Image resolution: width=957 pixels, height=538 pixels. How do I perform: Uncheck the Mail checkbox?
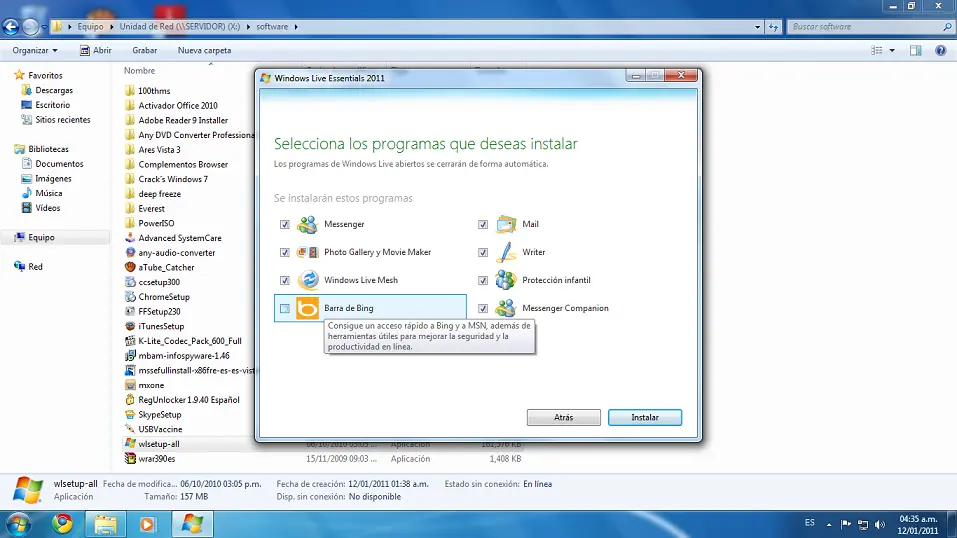tap(483, 225)
